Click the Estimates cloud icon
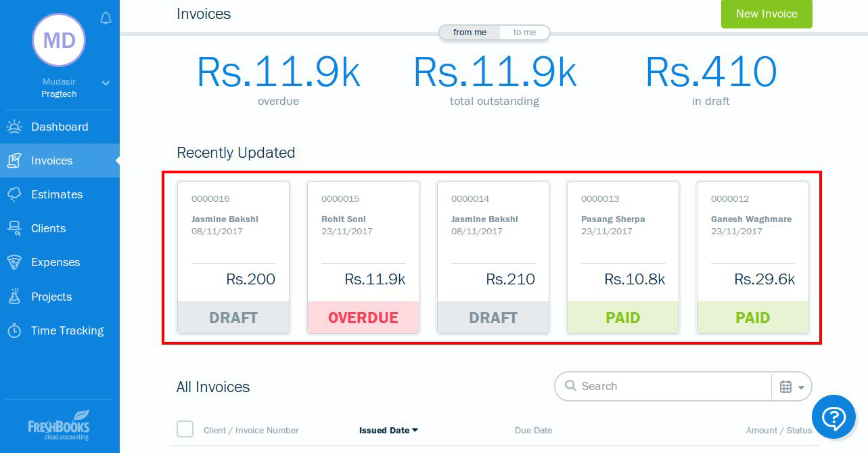This screenshot has height=453, width=868. (x=14, y=194)
